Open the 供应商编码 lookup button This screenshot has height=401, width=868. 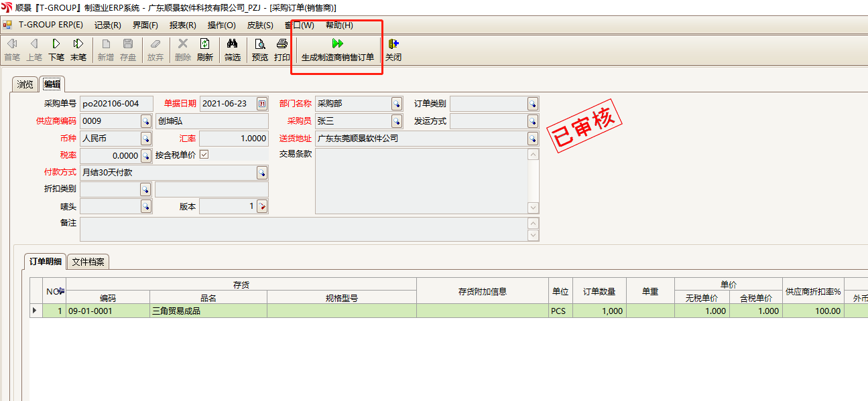tap(145, 121)
